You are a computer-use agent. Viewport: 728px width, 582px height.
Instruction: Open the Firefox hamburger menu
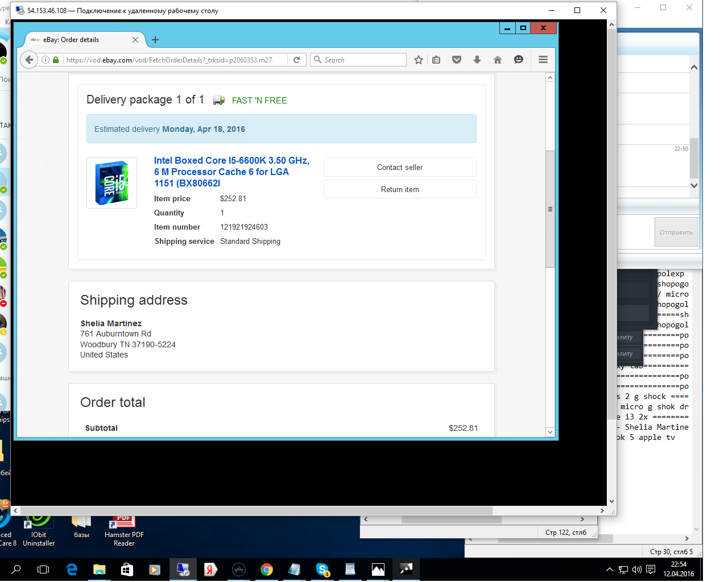click(543, 60)
